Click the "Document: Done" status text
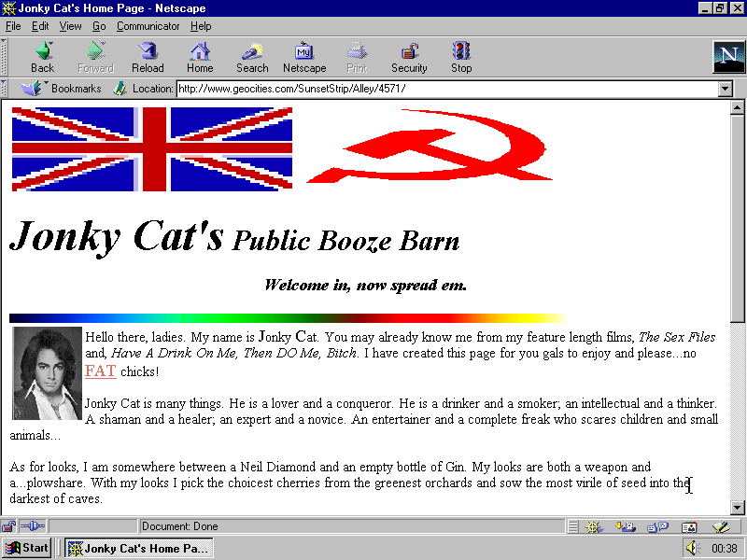The image size is (747, 560). pyautogui.click(x=179, y=526)
